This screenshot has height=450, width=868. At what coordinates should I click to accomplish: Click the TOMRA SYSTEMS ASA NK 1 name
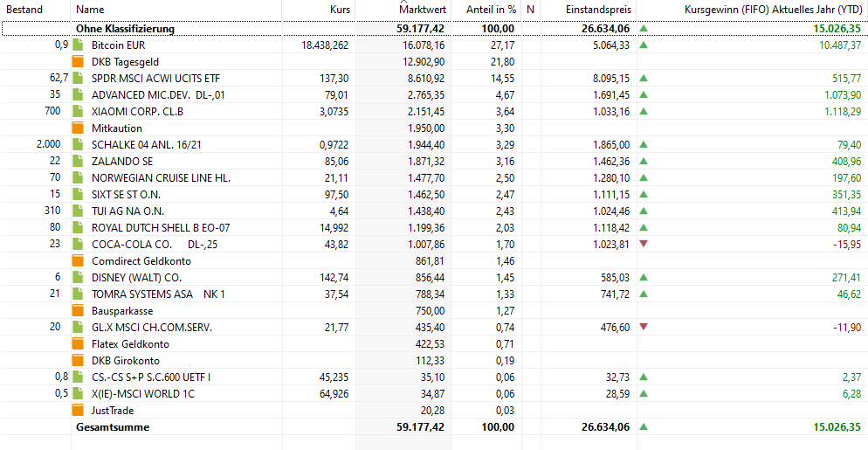point(158,294)
